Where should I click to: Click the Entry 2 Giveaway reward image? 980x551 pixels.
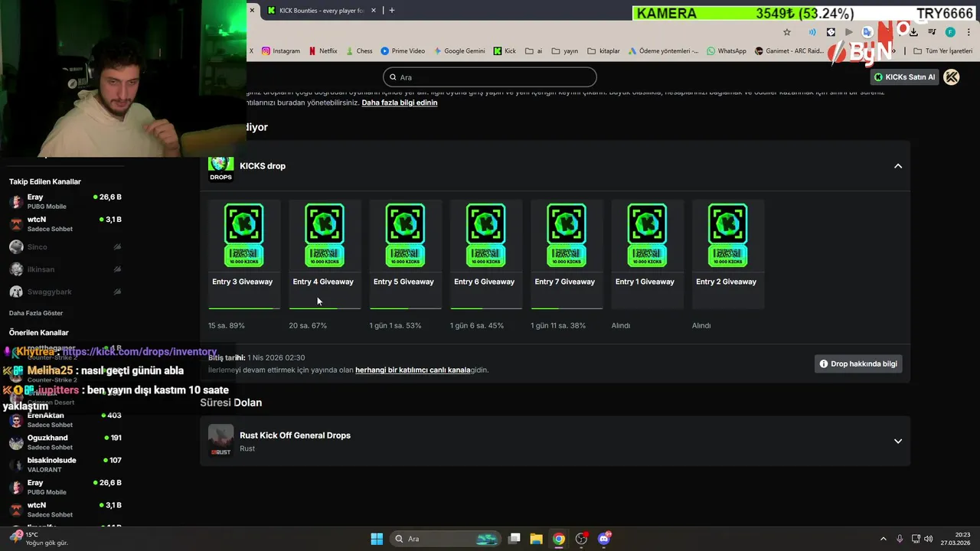(x=727, y=235)
